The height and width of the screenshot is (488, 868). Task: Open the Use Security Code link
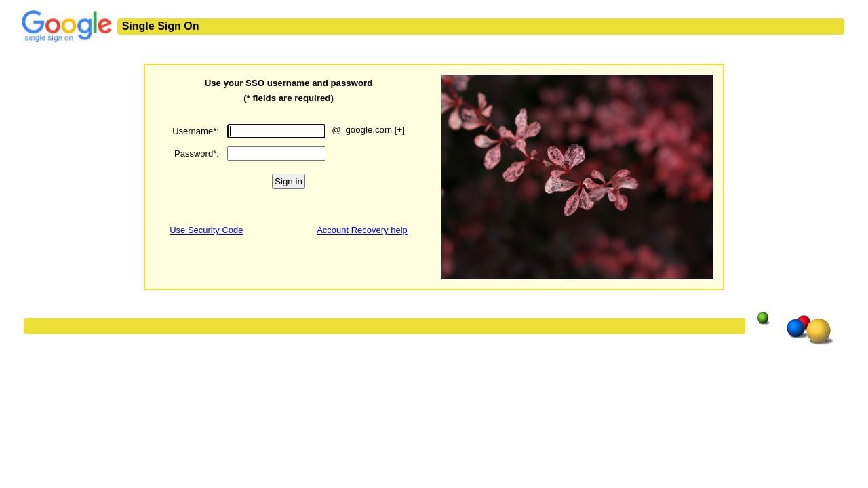click(206, 230)
